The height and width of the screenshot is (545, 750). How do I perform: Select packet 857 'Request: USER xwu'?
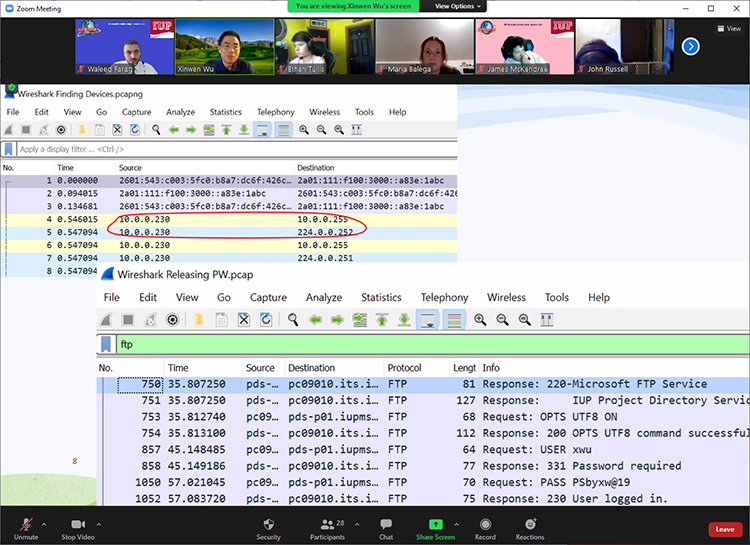click(423, 450)
